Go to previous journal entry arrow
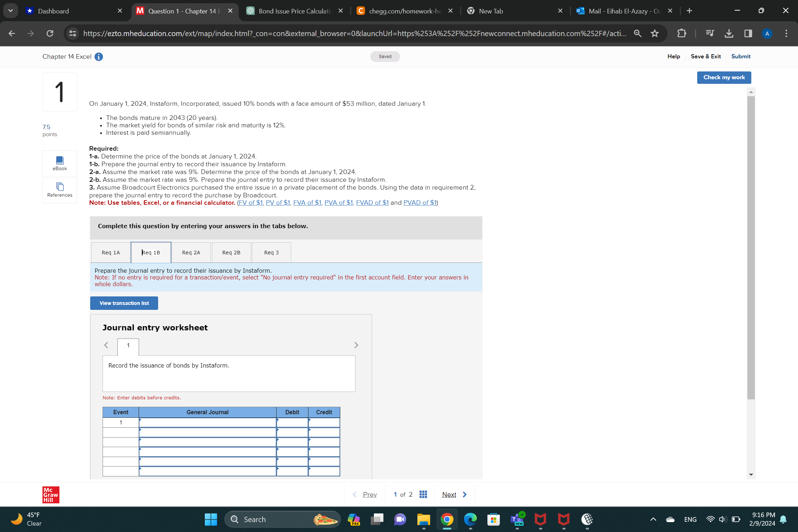 (x=106, y=345)
